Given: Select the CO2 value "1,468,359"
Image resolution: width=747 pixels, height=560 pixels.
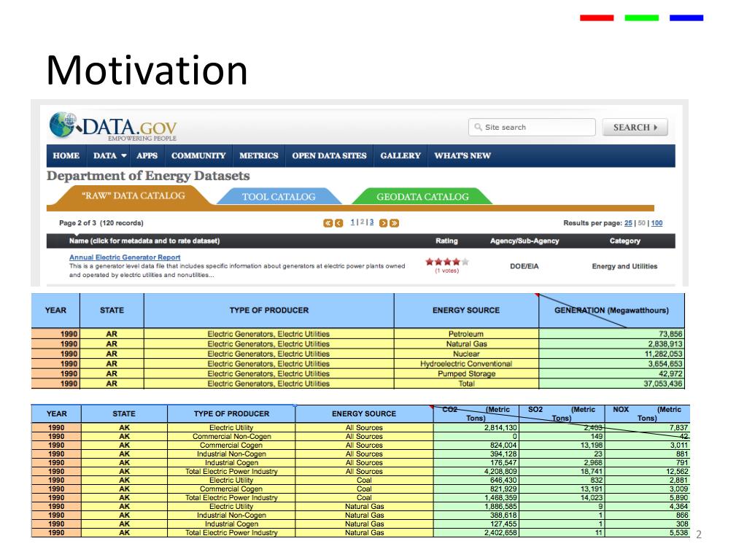Looking at the screenshot, I should point(476,497).
